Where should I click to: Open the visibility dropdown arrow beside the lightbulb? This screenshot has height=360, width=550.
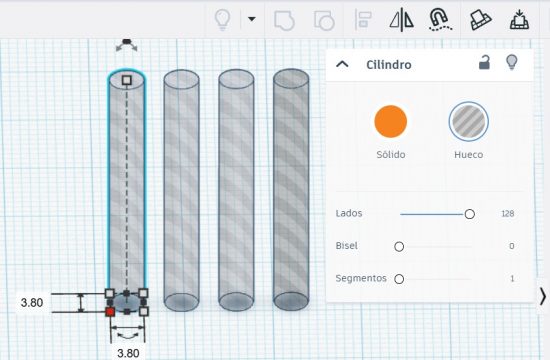click(251, 19)
